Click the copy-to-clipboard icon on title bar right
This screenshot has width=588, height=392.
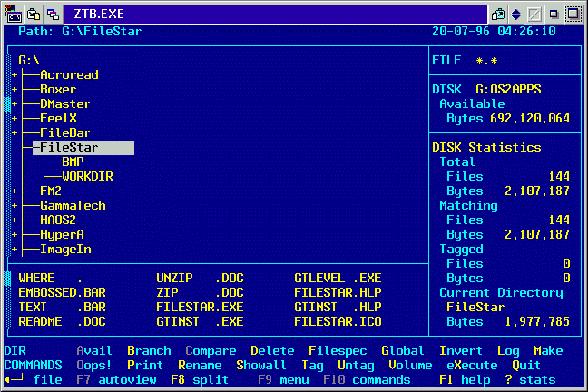(x=498, y=15)
